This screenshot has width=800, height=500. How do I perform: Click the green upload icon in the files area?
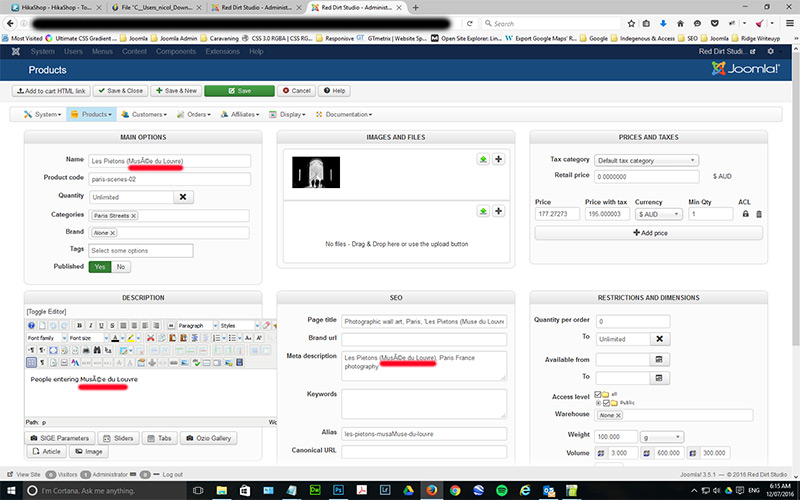(x=483, y=211)
